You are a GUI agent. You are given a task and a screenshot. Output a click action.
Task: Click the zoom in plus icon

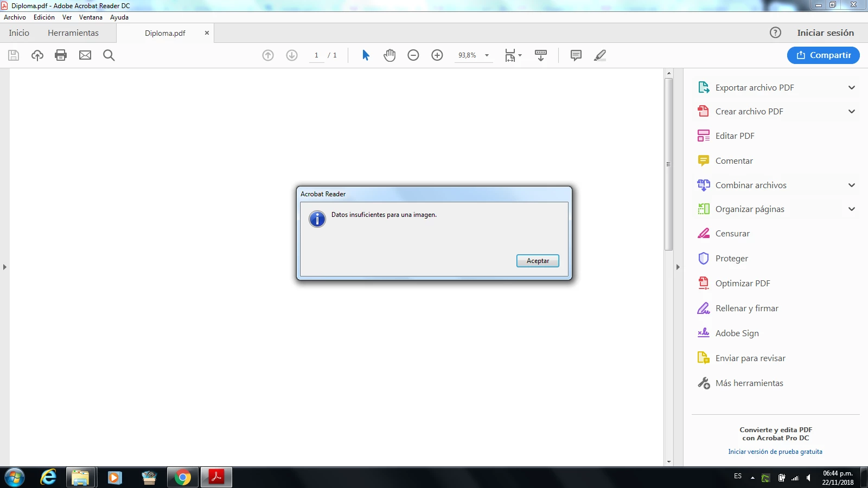coord(437,55)
